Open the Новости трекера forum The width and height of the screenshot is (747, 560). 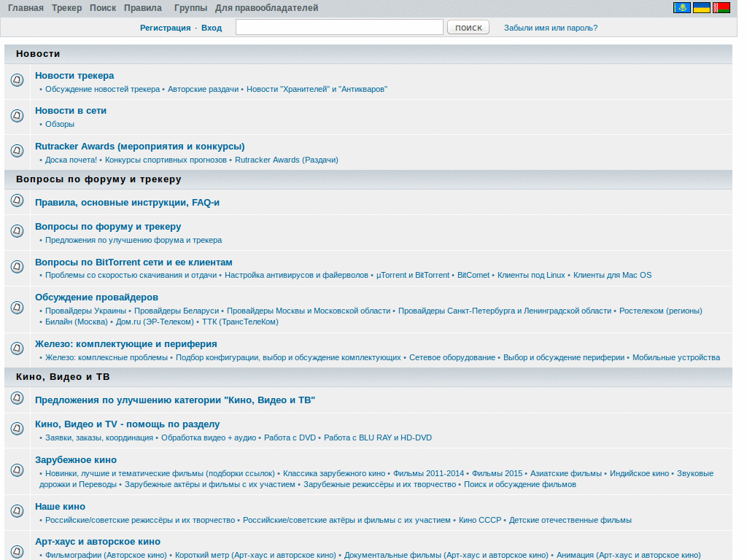(74, 76)
